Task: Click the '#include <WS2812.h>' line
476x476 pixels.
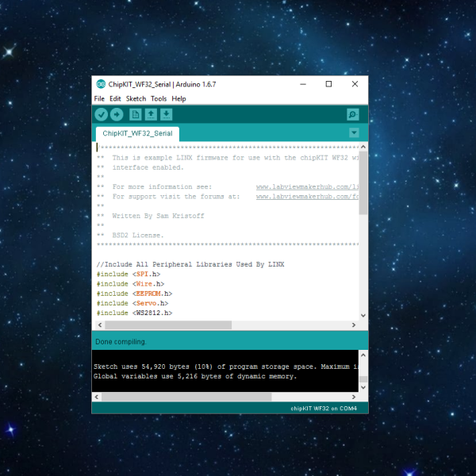Action: point(134,313)
